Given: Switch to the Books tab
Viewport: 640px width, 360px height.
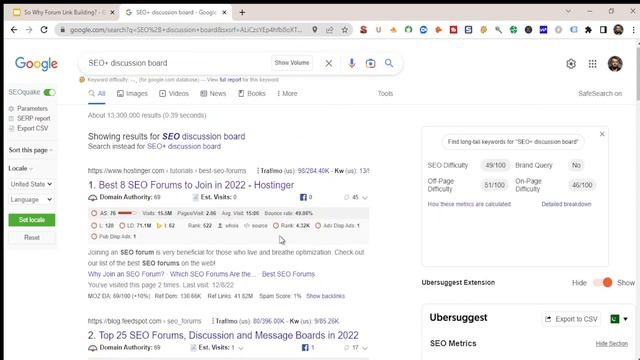Looking at the screenshot, I should (x=252, y=93).
